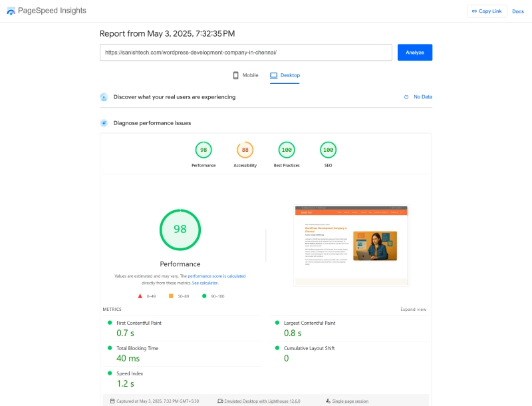Click the emulated desktop device icon
The image size is (532, 406).
point(220,401)
